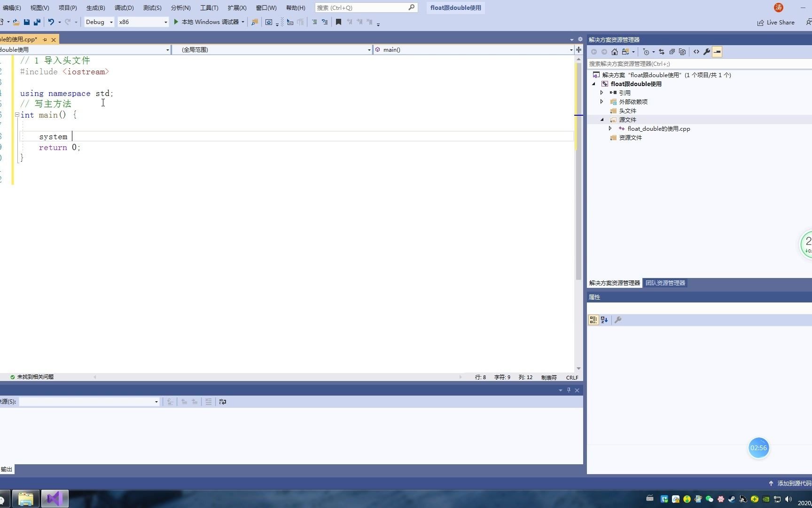Toggle a bookmark with the bookmark icon
812x508 pixels.
tap(338, 22)
